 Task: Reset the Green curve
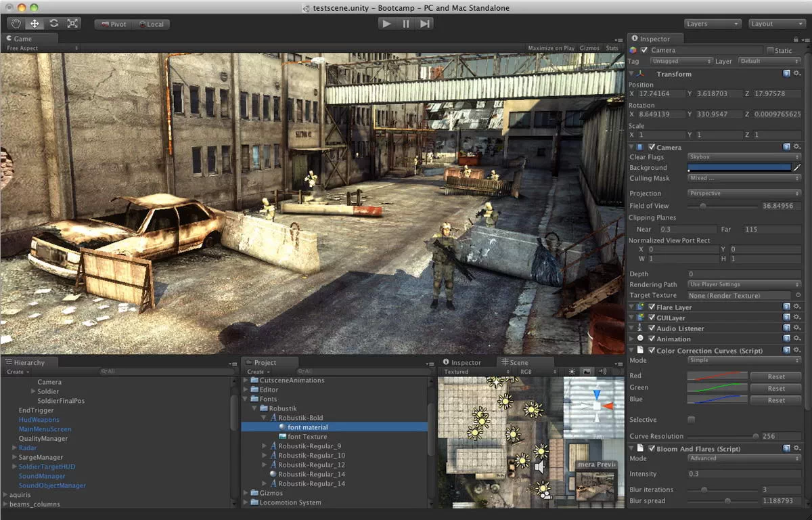[776, 389]
